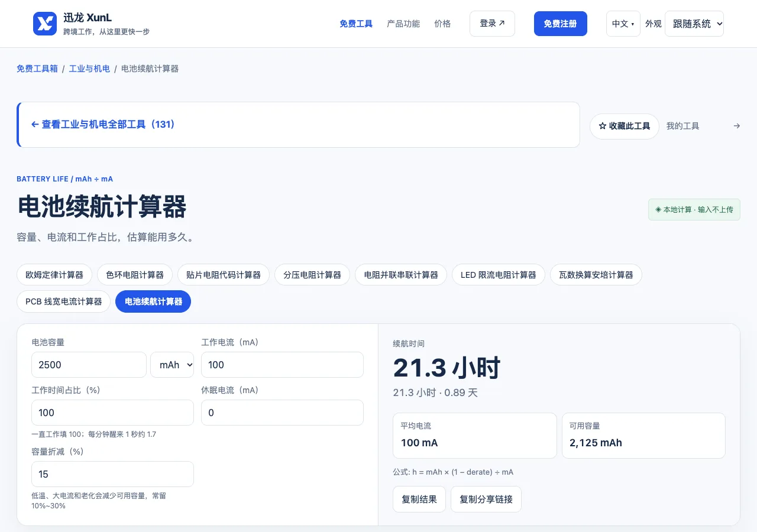The height and width of the screenshot is (532, 757).
Task: Click the 复制分享链接 button
Action: coord(486,499)
